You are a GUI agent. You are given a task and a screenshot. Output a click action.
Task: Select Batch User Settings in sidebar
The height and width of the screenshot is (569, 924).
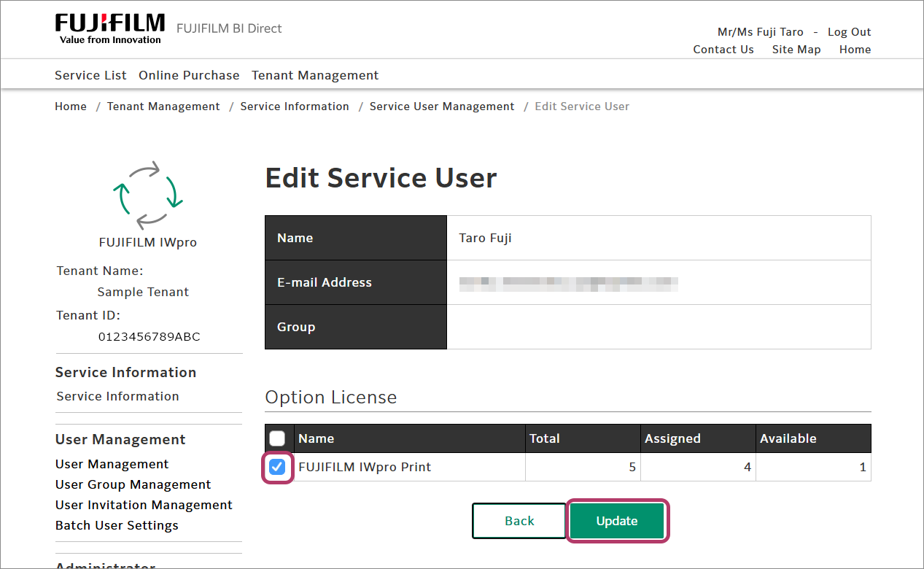[117, 525]
